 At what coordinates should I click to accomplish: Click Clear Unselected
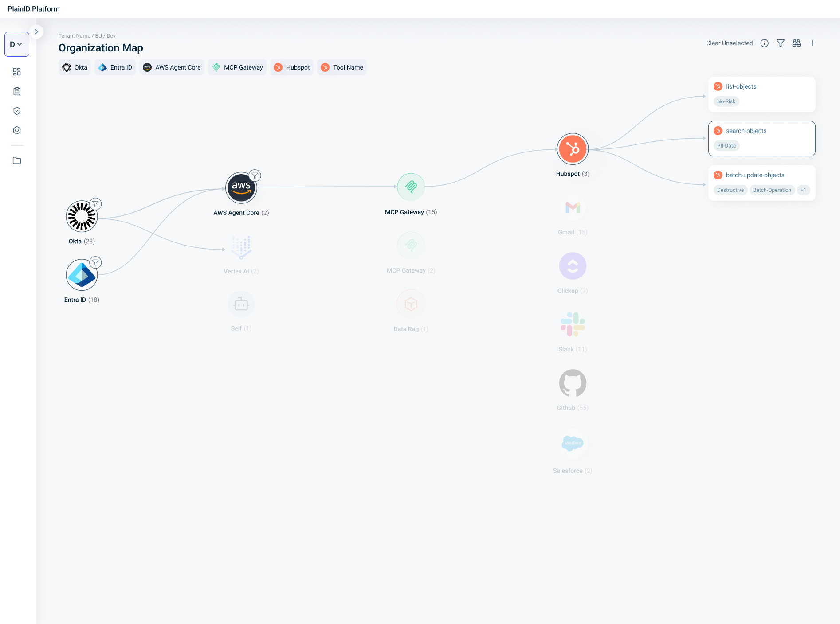[x=729, y=43]
